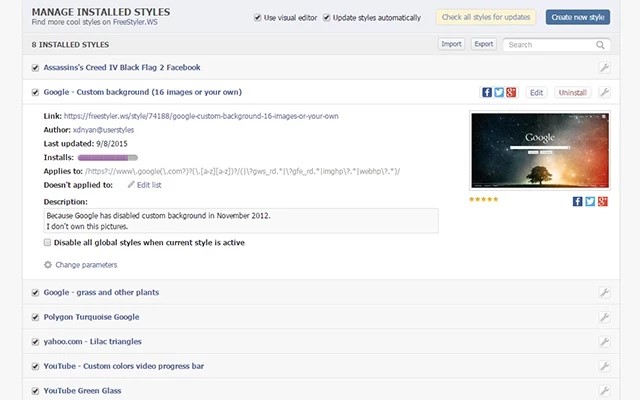
Task: Click the search magnifier icon
Action: 600,45
